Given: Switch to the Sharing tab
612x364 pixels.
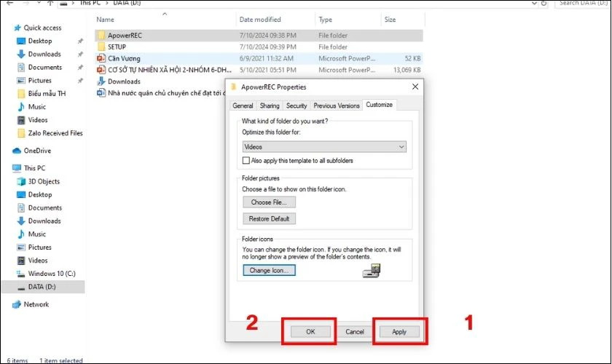Looking at the screenshot, I should pyautogui.click(x=270, y=106).
